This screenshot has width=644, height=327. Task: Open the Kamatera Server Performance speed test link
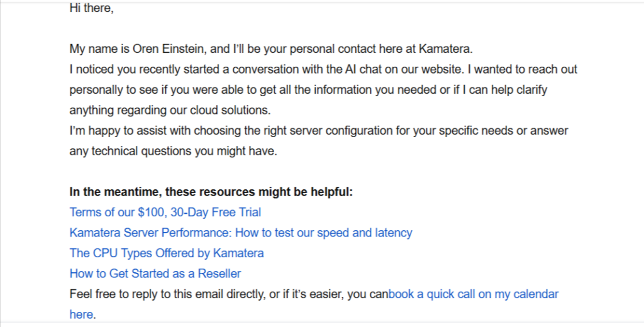point(241,233)
